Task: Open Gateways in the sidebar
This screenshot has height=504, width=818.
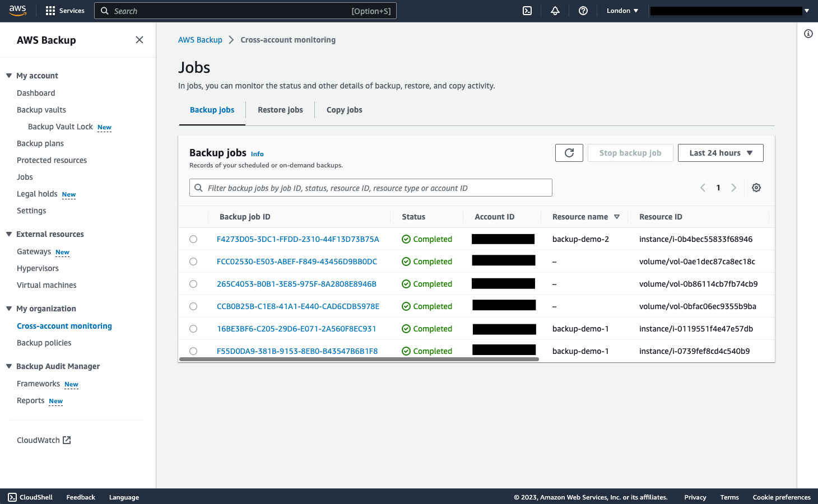Action: pyautogui.click(x=34, y=251)
